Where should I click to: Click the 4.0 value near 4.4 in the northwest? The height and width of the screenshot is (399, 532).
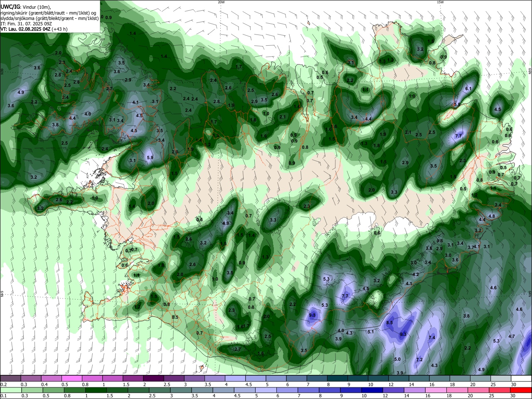88,114
